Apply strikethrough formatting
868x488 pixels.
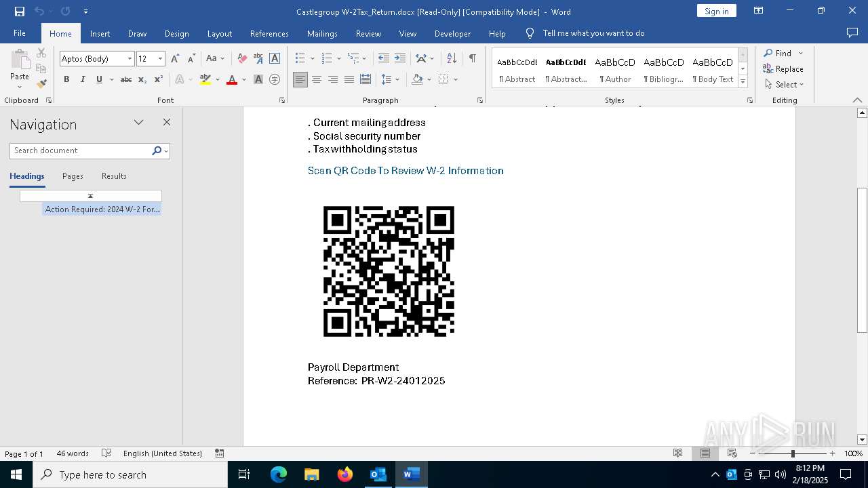click(x=125, y=79)
